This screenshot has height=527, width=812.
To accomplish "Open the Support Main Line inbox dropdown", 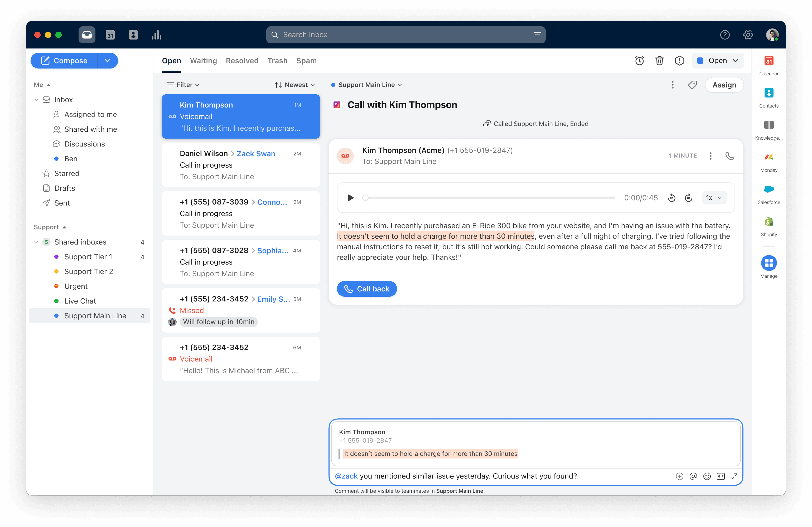I will coord(366,85).
